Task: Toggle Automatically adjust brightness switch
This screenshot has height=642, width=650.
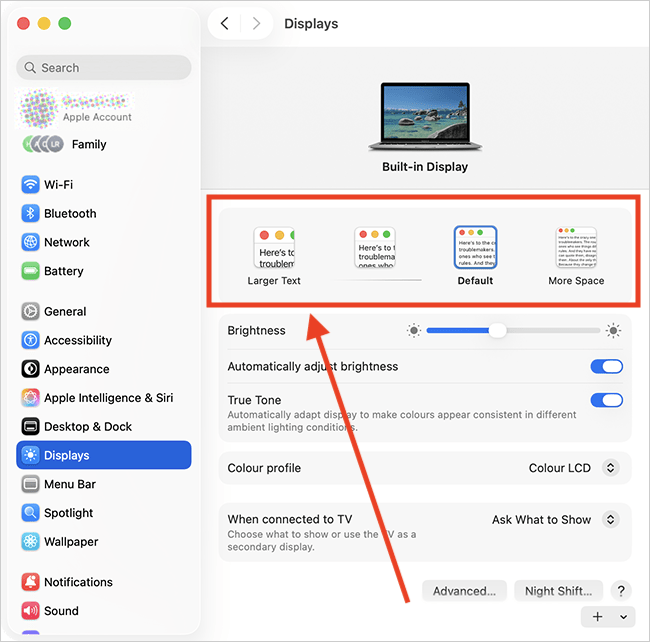Action: click(606, 367)
